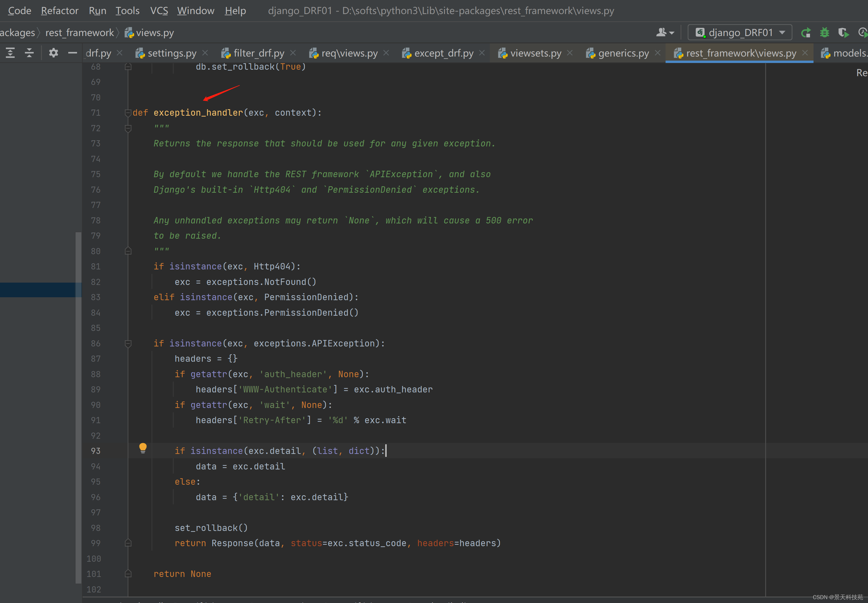Open the Window menu
The image size is (868, 603).
point(196,11)
